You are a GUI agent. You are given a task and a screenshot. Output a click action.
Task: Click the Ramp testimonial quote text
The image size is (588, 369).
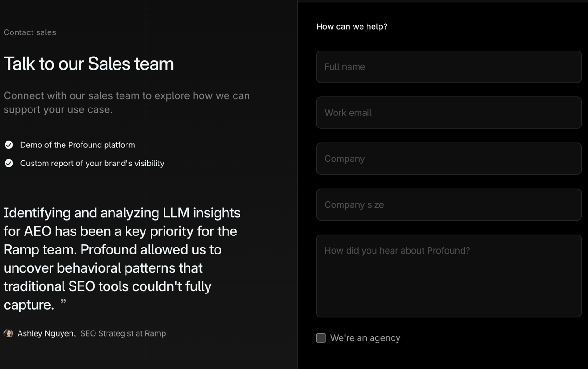pos(122,259)
